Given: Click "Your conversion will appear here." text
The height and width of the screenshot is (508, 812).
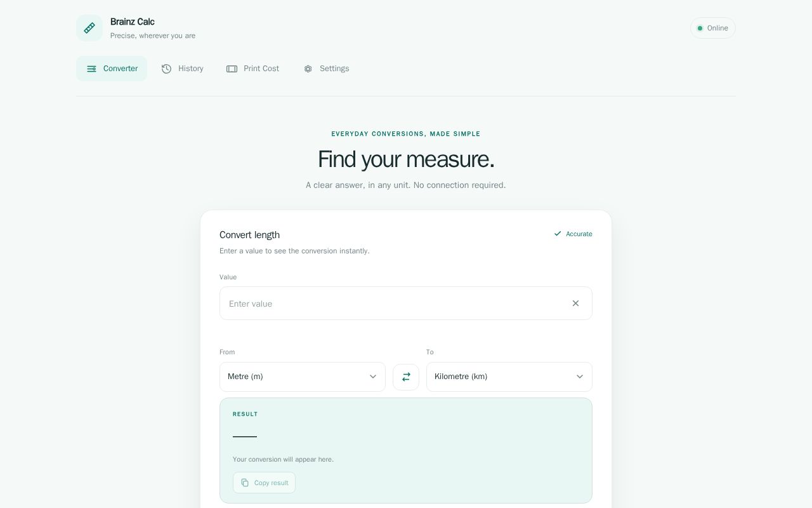Looking at the screenshot, I should (x=283, y=459).
